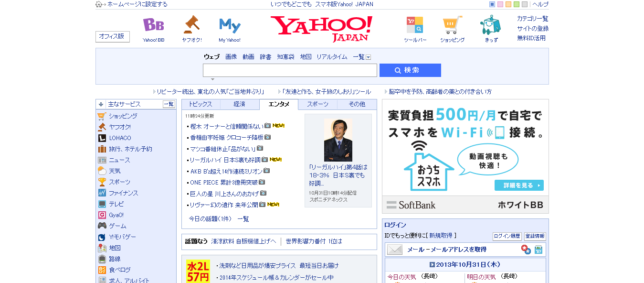Click the Y!モバゲー sidebar icon
The height and width of the screenshot is (283, 644).
pos(102,237)
